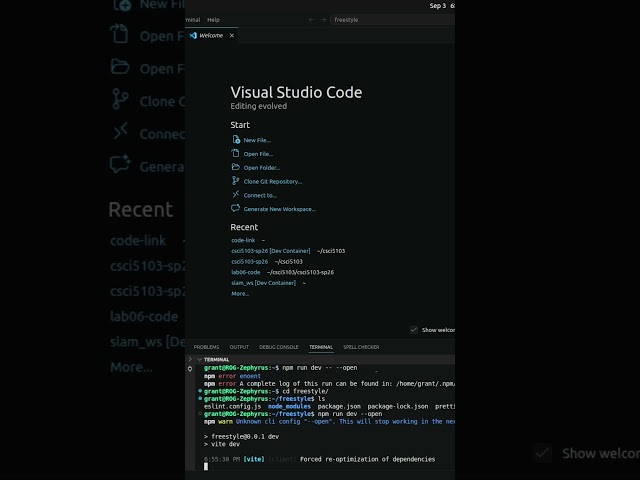Screen dimensions: 640x480
Task: Open recent slam_ws [Dev Container]
Action: coord(263,283)
